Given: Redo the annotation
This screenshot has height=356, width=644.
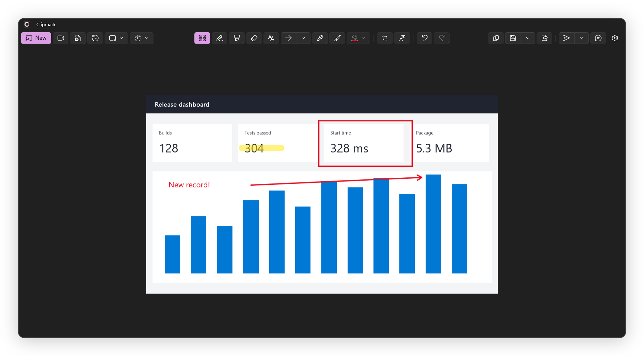Looking at the screenshot, I should tap(442, 38).
